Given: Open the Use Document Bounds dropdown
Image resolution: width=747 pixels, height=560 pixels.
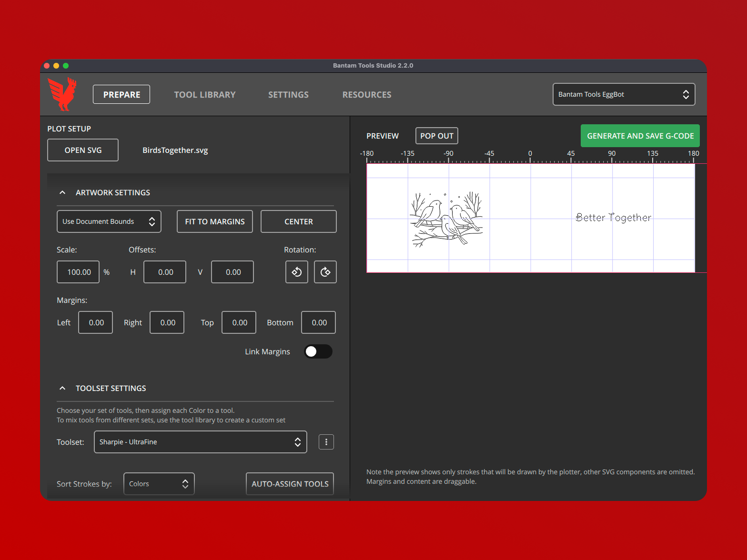Looking at the screenshot, I should (x=109, y=221).
